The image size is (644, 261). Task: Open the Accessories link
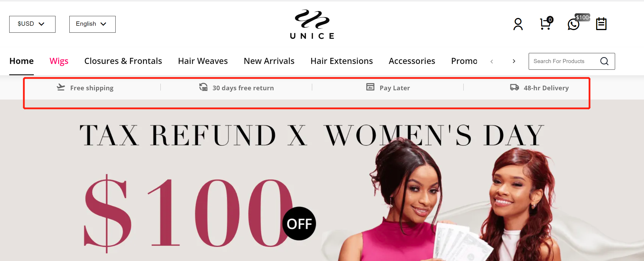412,61
